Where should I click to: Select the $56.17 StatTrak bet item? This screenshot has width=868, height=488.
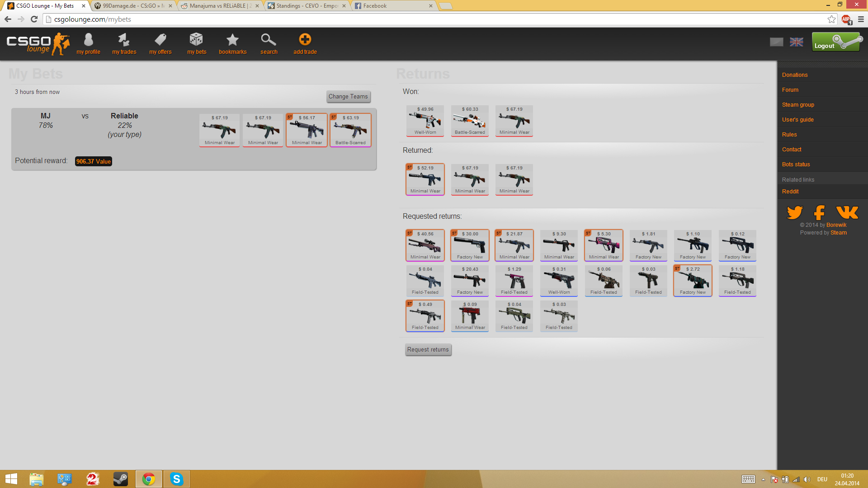[x=307, y=130]
